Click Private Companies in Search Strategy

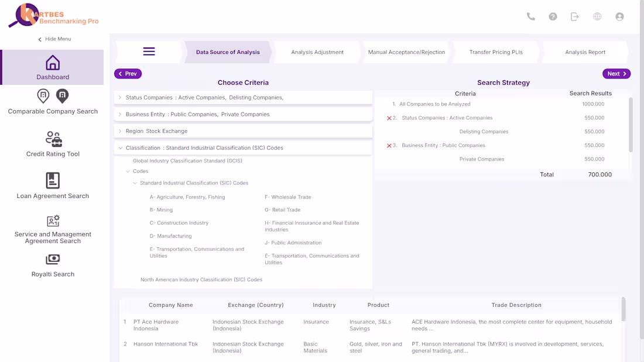[482, 159]
